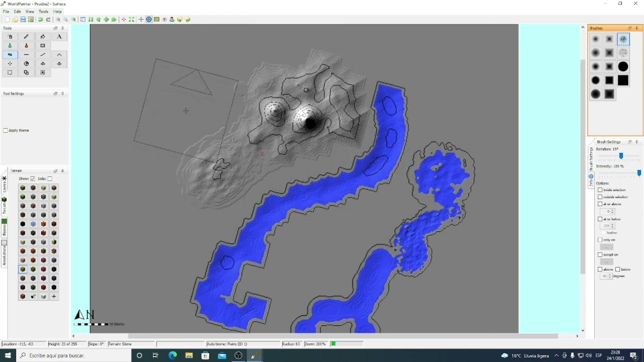The width and height of the screenshot is (644, 362).
Task: Enable the 'except on' checkbox
Action: (x=600, y=254)
